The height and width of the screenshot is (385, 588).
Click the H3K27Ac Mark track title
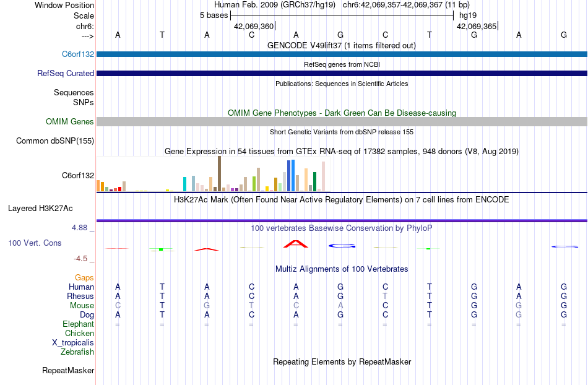click(342, 199)
